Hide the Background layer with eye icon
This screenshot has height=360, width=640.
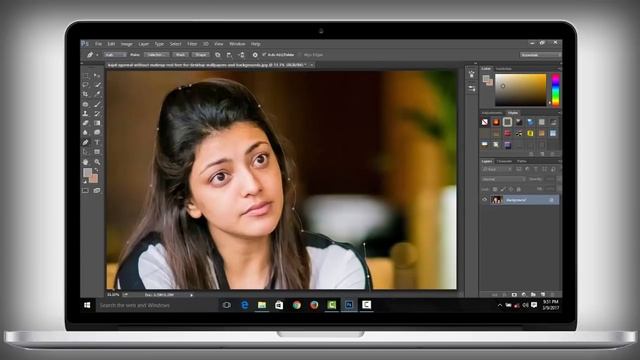[x=484, y=200]
